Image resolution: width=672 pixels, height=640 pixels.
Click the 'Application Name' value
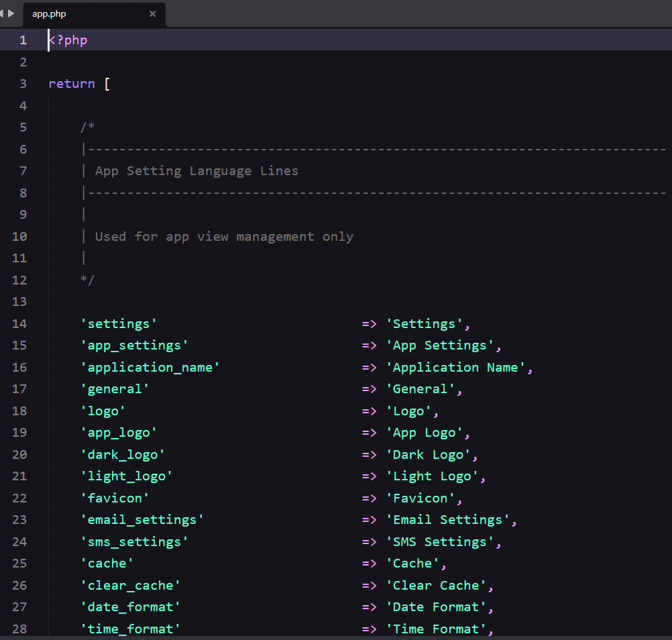click(455, 368)
